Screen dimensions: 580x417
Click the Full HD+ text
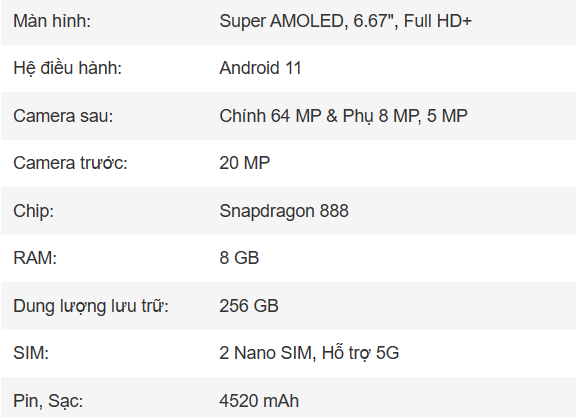pos(438,21)
